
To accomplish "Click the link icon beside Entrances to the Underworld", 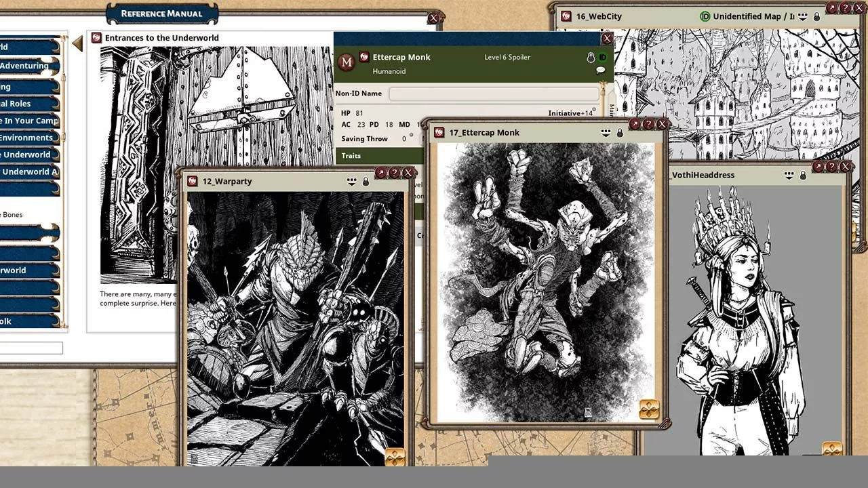I will click(x=96, y=38).
